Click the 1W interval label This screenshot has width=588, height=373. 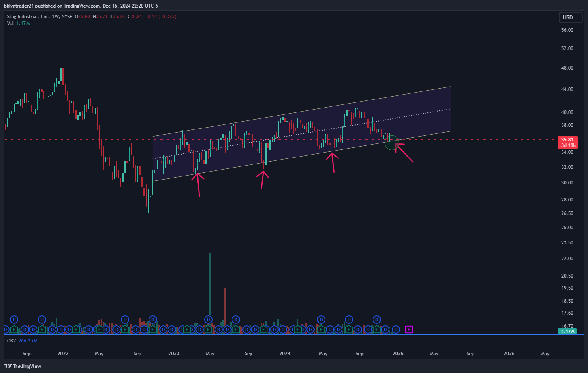pyautogui.click(x=56, y=17)
